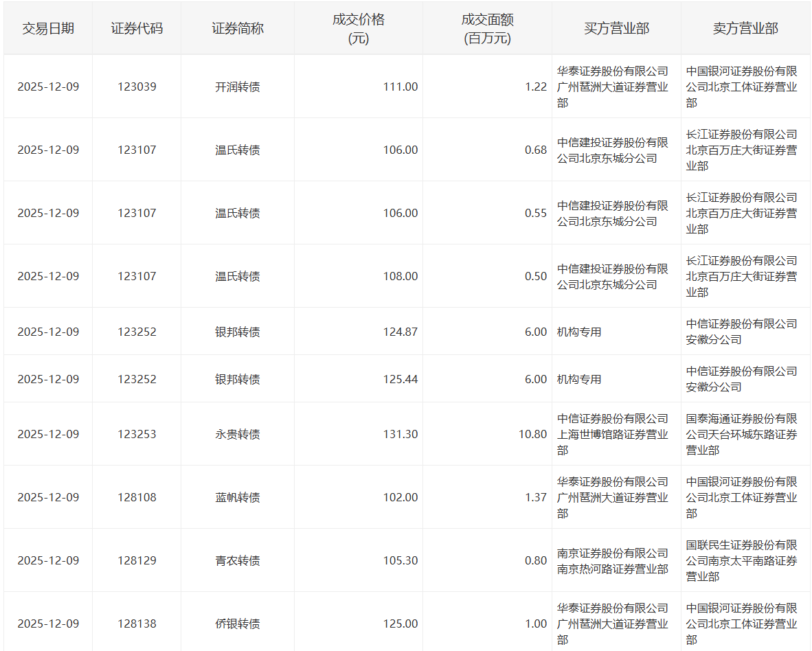The width and height of the screenshot is (812, 651).
Task: Click the 10.80 face amount cell
Action: pyautogui.click(x=532, y=435)
